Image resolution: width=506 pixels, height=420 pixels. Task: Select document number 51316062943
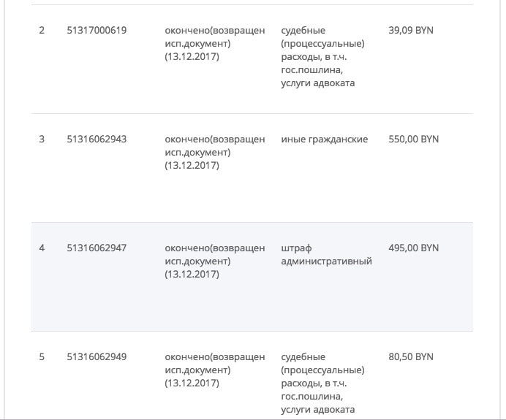[97, 139]
